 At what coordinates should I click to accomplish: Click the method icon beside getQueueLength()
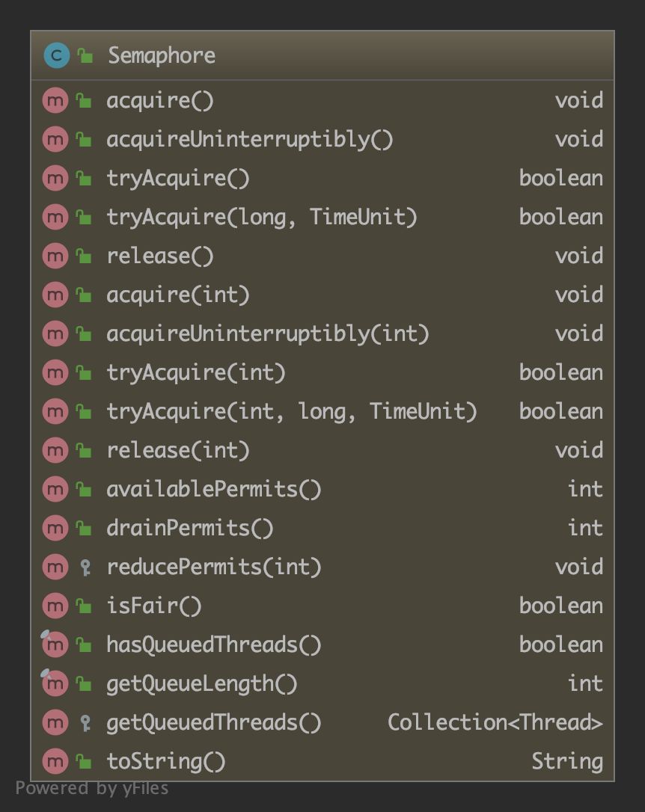point(55,683)
